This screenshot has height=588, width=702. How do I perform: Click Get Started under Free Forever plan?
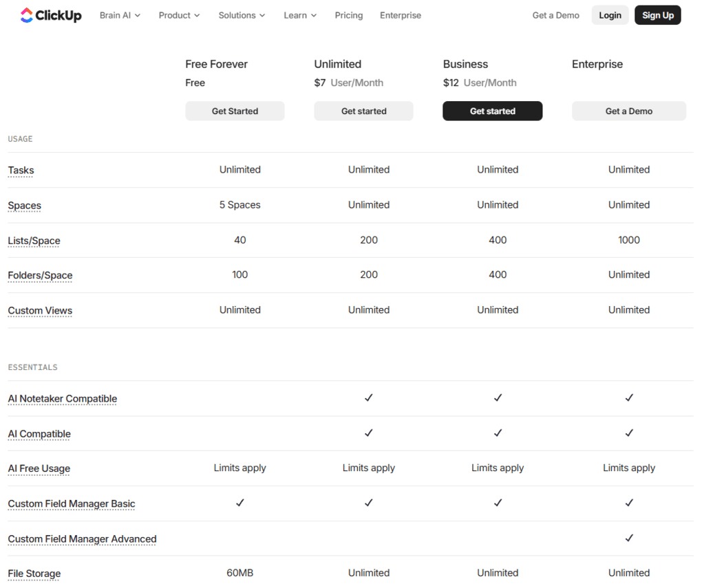(235, 111)
